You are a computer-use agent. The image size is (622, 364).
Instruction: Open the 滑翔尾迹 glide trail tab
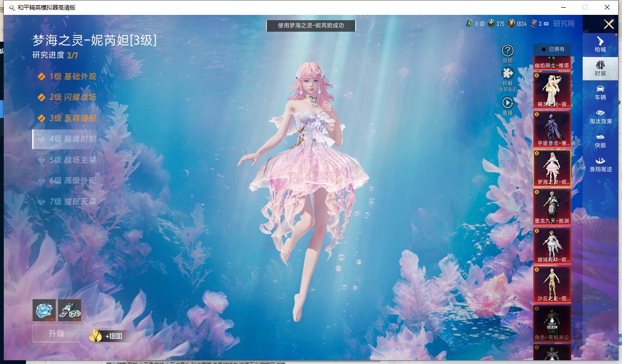click(x=600, y=164)
